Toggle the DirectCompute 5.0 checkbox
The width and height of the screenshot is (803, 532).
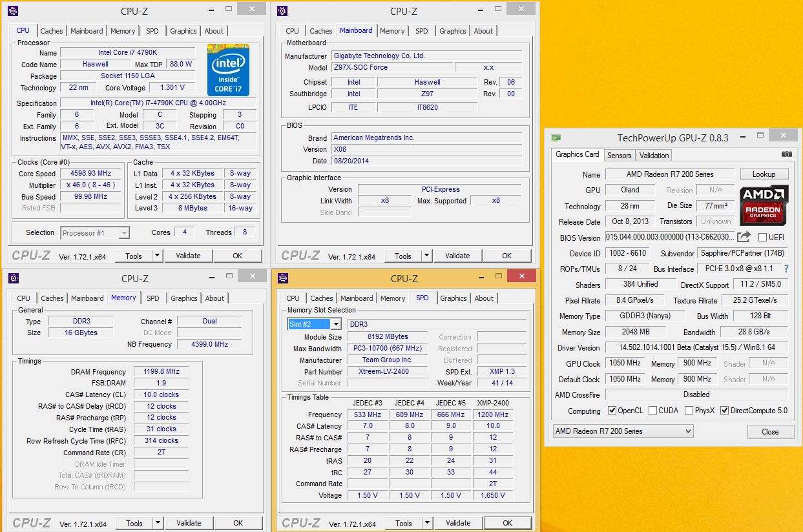pos(725,411)
